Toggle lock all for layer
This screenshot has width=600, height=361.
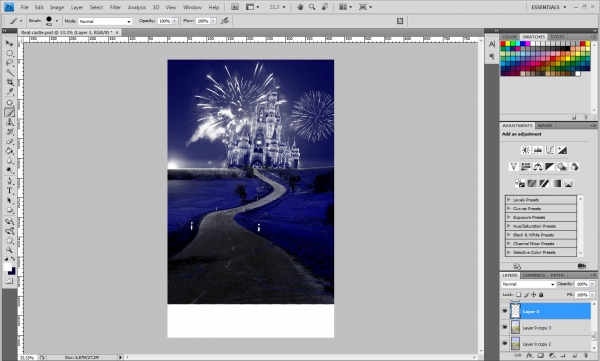(541, 295)
